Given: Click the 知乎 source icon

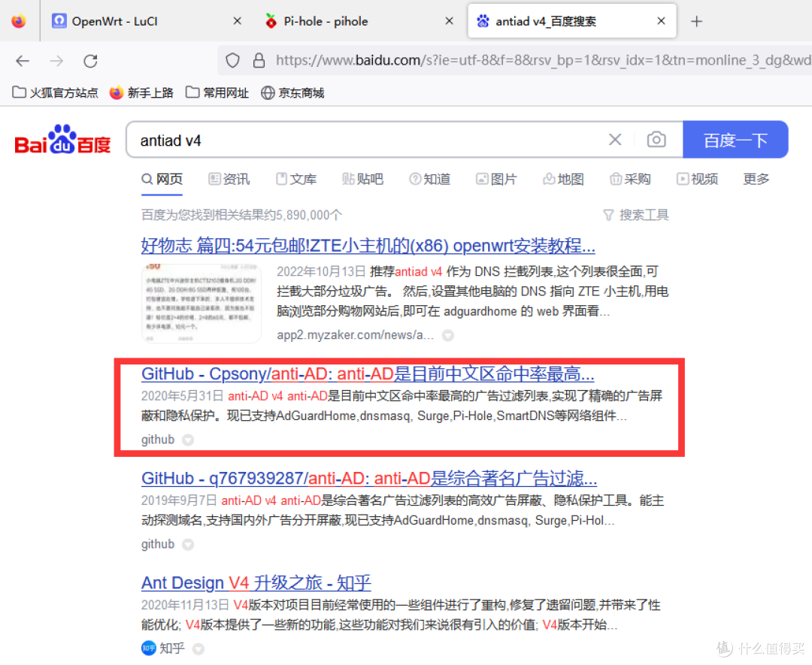Looking at the screenshot, I should click(149, 648).
